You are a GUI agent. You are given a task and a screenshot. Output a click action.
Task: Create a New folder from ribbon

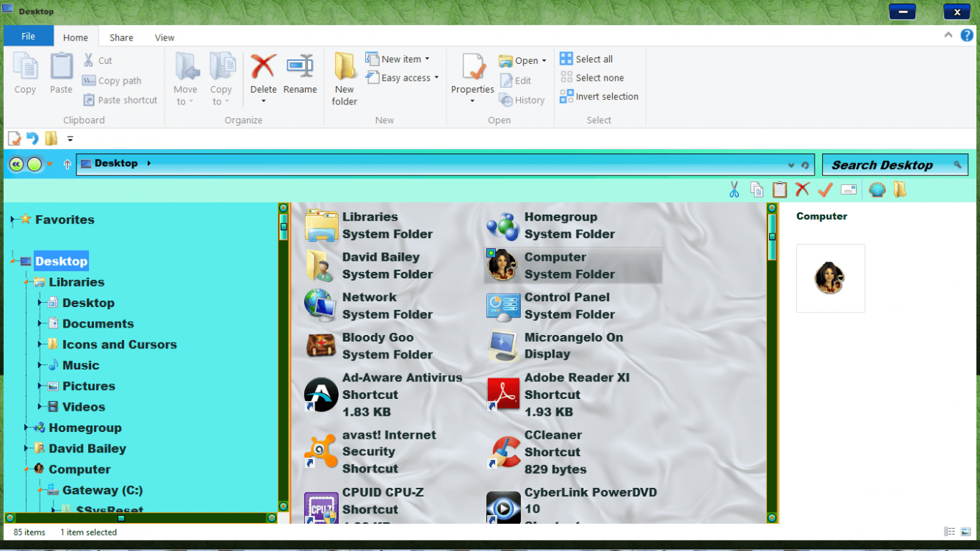(x=345, y=79)
